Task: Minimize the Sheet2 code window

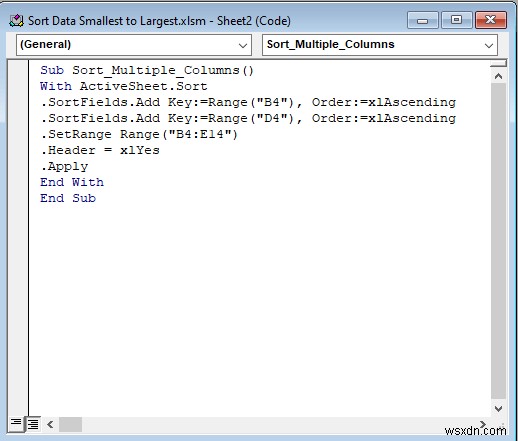Action: 423,21
